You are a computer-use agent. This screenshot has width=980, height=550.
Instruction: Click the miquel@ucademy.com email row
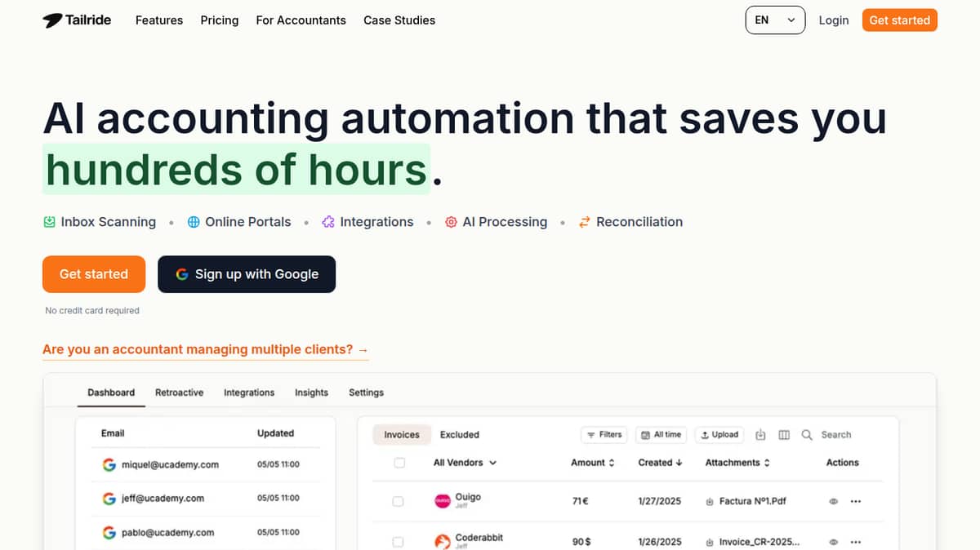205,464
